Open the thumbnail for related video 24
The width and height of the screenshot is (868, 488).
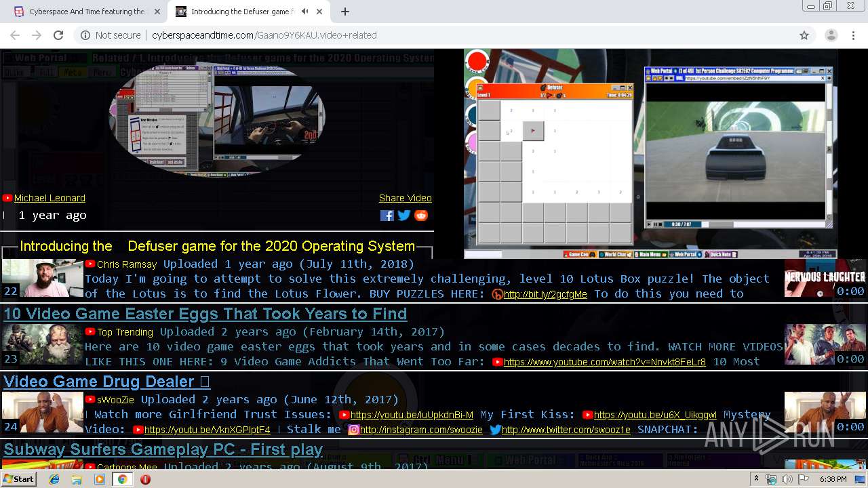43,413
